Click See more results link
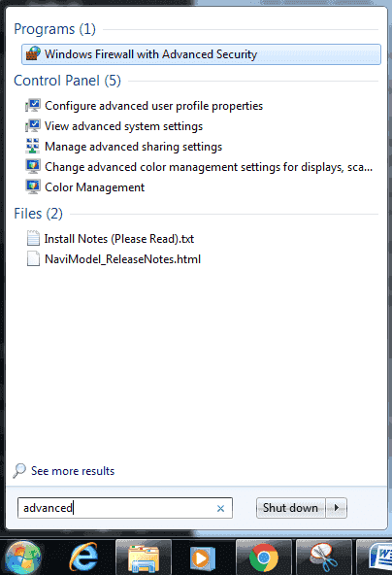392x575 pixels. point(73,471)
